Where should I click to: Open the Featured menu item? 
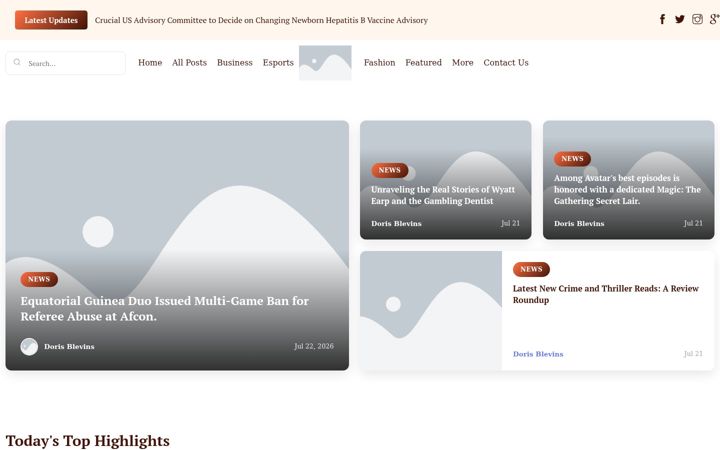(423, 62)
